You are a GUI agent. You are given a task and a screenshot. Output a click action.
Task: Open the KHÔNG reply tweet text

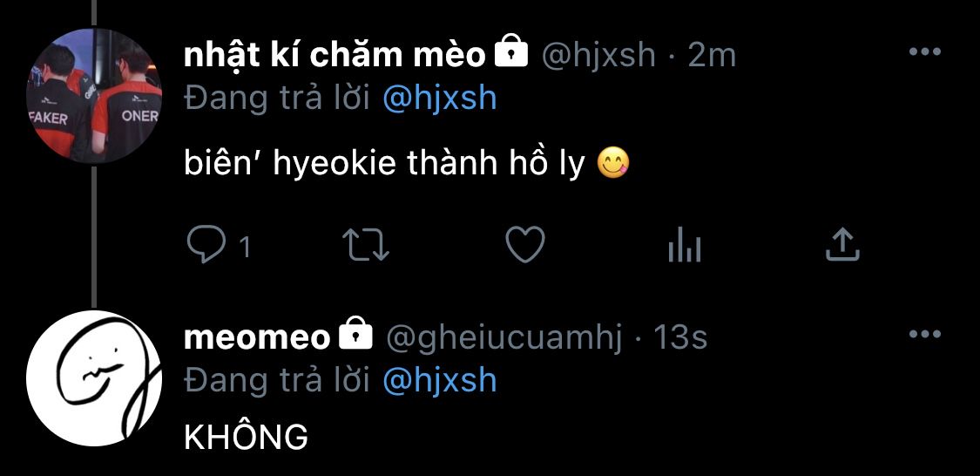(247, 436)
